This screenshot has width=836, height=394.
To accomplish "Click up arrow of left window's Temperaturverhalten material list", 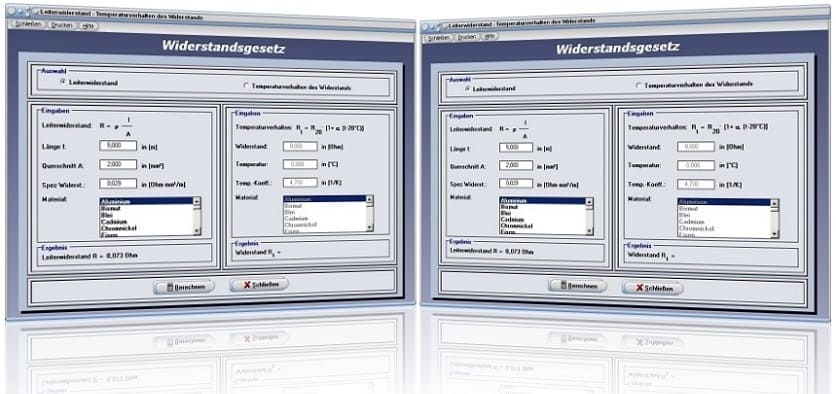I will (369, 200).
